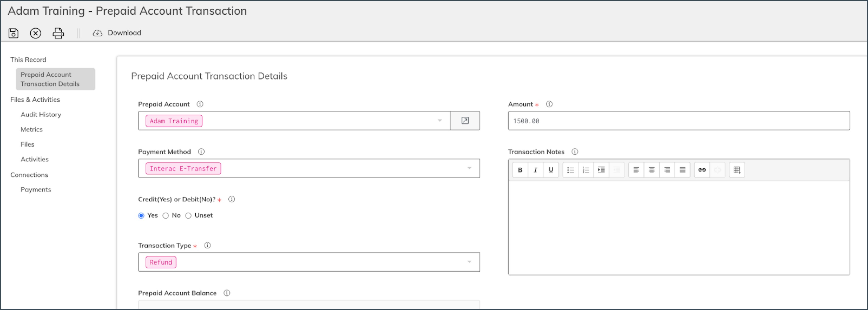868x310 pixels.
Task: Expand the Payment Method dropdown arrow
Action: point(469,168)
